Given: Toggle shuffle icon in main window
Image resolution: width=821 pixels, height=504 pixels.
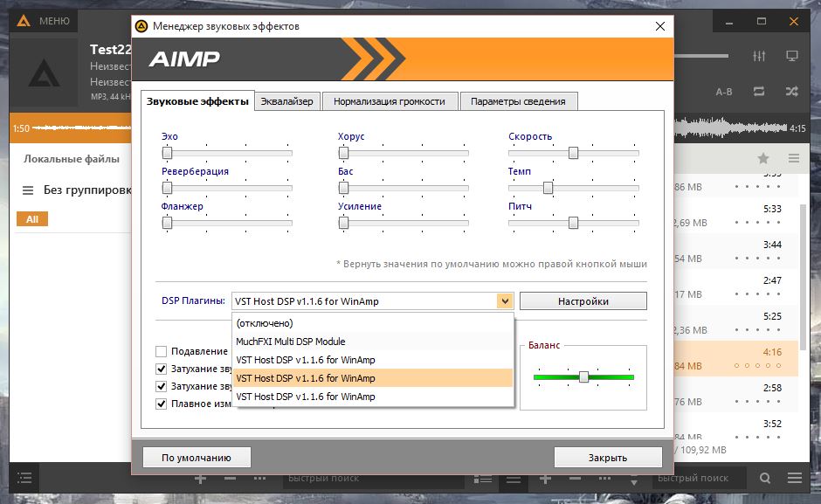Looking at the screenshot, I should (x=791, y=92).
